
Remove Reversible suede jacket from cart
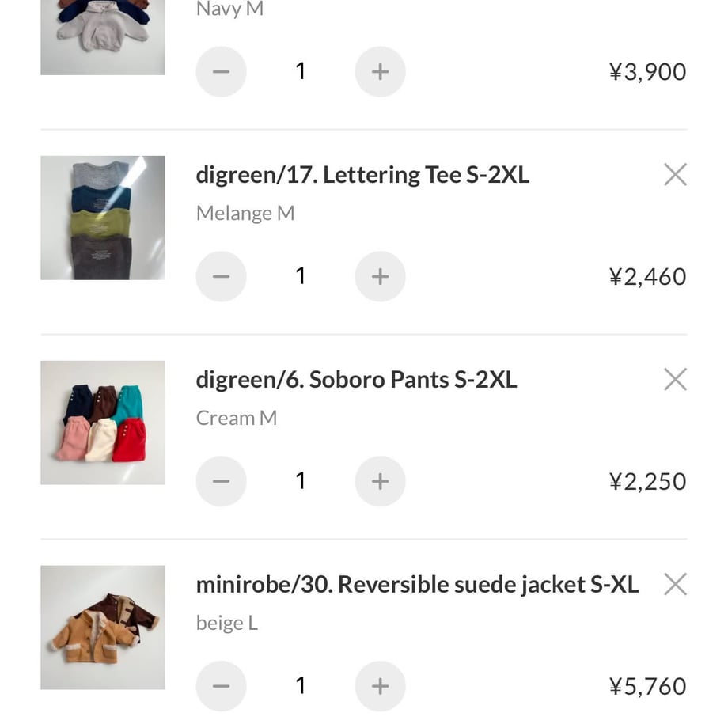coord(676,584)
